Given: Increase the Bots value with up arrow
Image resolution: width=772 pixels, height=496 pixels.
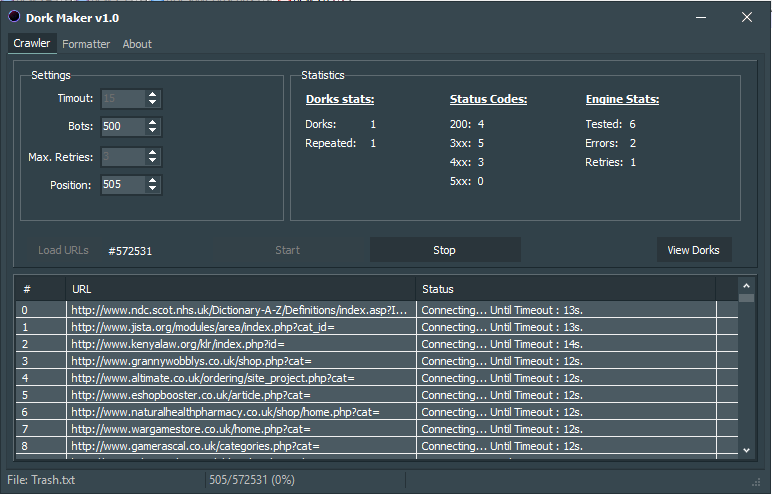Looking at the screenshot, I should click(x=152, y=122).
